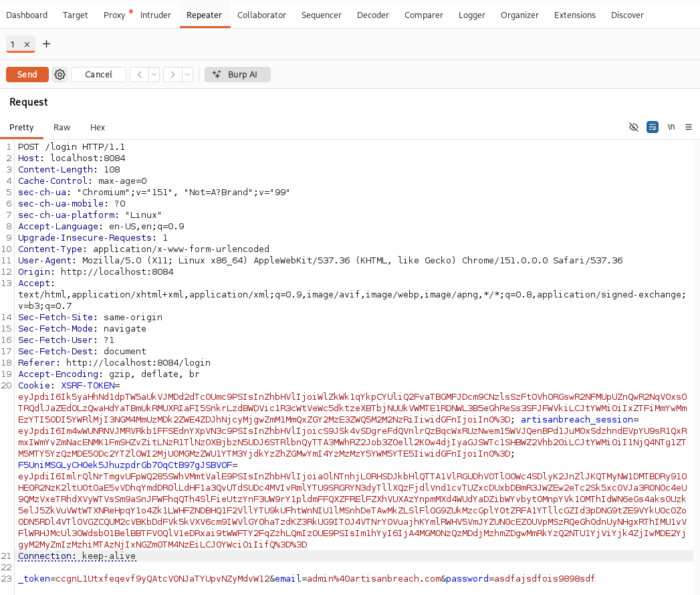700x595 pixels.
Task: Open the Collaborator tab
Action: [261, 15]
